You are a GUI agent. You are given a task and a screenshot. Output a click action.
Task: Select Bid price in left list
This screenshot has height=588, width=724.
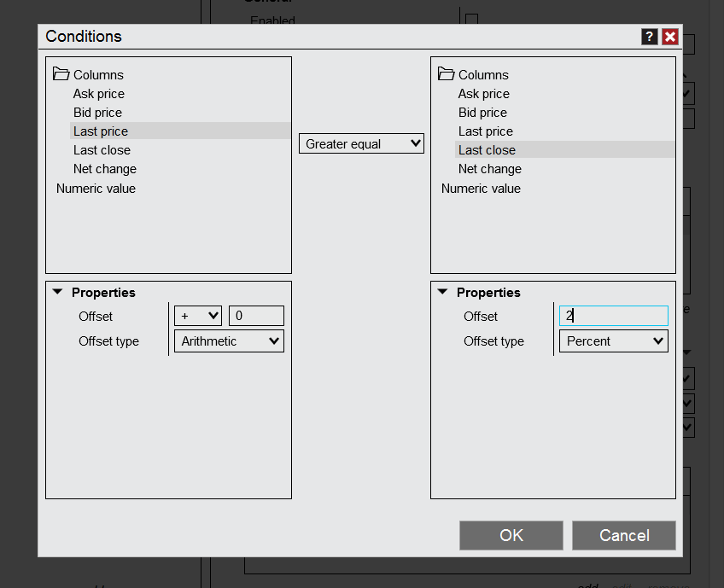[97, 113]
